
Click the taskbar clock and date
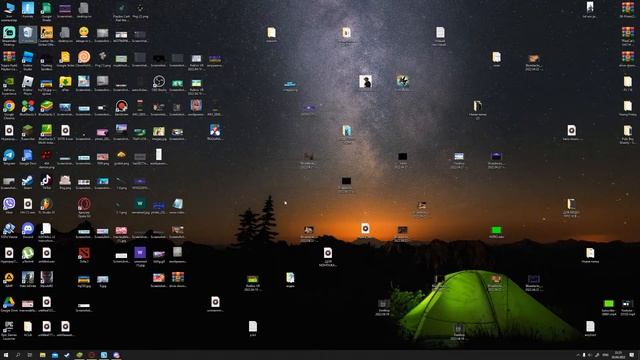pos(618,355)
